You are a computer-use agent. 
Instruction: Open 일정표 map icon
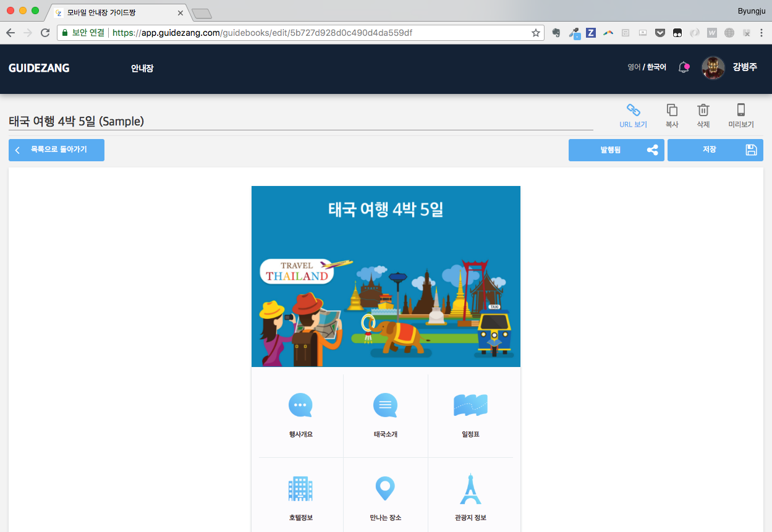point(470,405)
